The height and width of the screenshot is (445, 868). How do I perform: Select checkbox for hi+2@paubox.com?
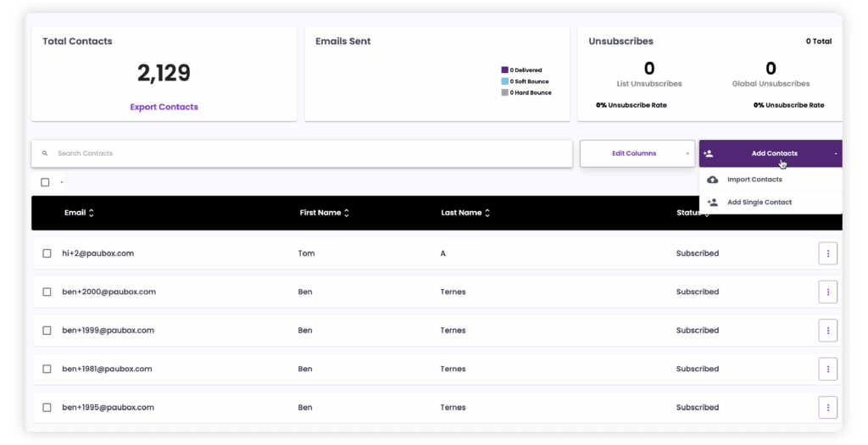click(x=47, y=253)
